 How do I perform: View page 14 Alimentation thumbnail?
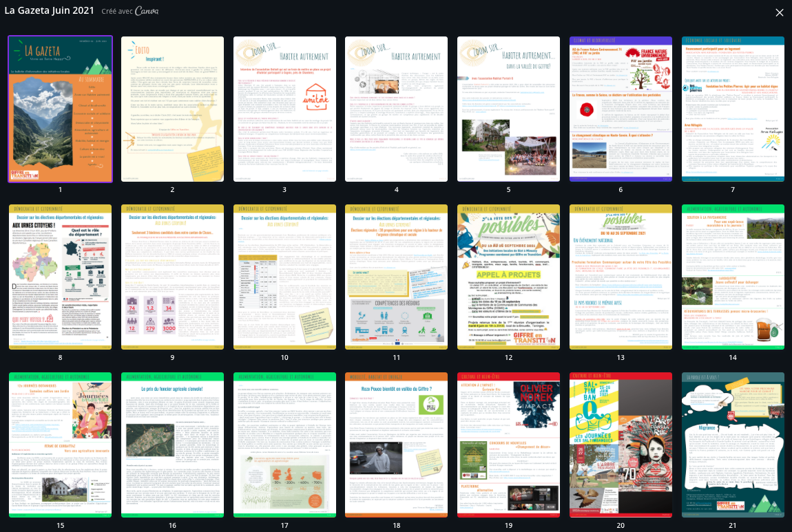tap(733, 277)
